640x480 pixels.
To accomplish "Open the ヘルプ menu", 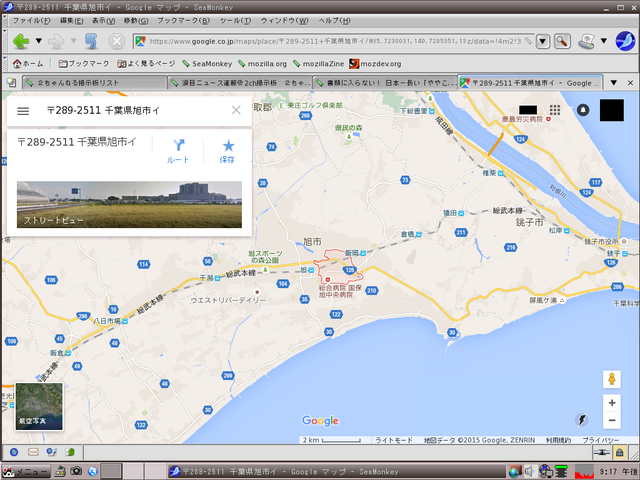I will pos(334,20).
